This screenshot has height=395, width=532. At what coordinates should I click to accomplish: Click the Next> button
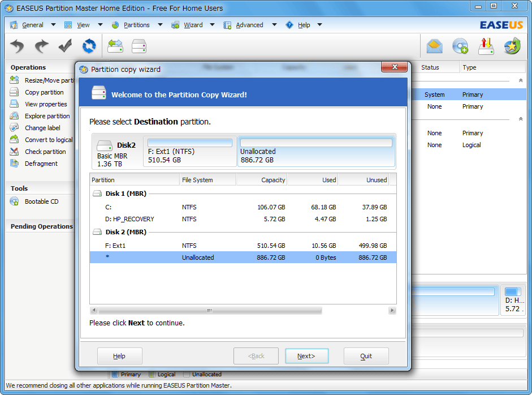point(307,356)
